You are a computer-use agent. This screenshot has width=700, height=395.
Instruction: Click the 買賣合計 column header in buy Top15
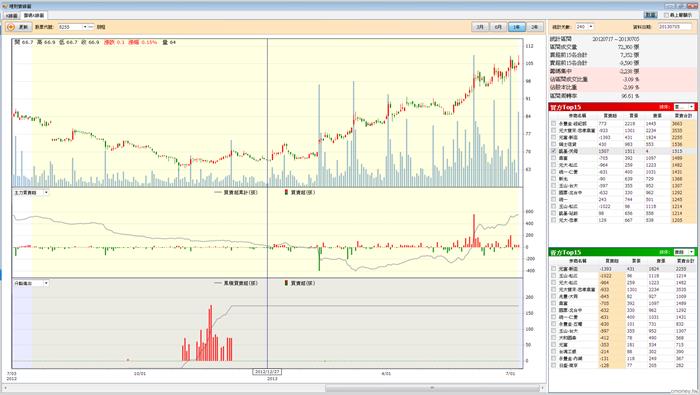683,116
